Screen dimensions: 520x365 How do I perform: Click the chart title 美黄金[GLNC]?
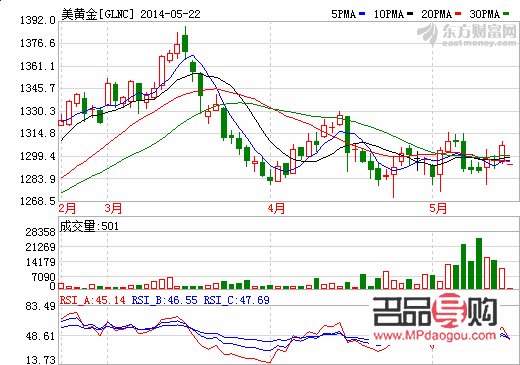pos(98,14)
